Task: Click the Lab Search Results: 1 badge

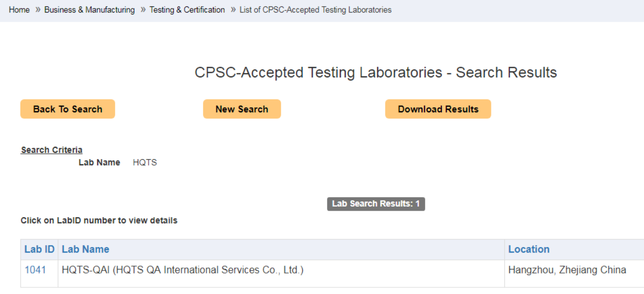Action: [376, 204]
